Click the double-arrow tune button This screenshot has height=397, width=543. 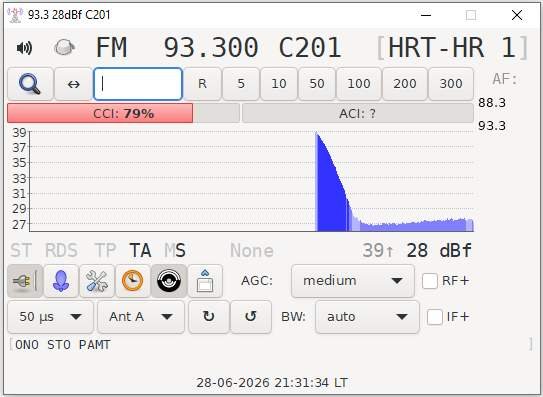[73, 84]
